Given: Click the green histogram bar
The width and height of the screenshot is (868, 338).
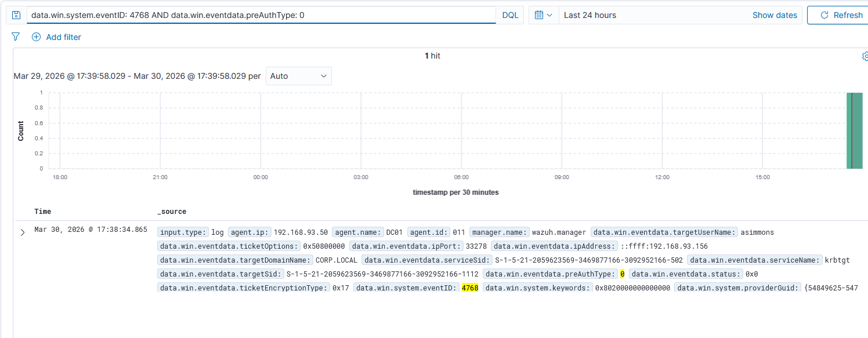Looking at the screenshot, I should tap(854, 130).
